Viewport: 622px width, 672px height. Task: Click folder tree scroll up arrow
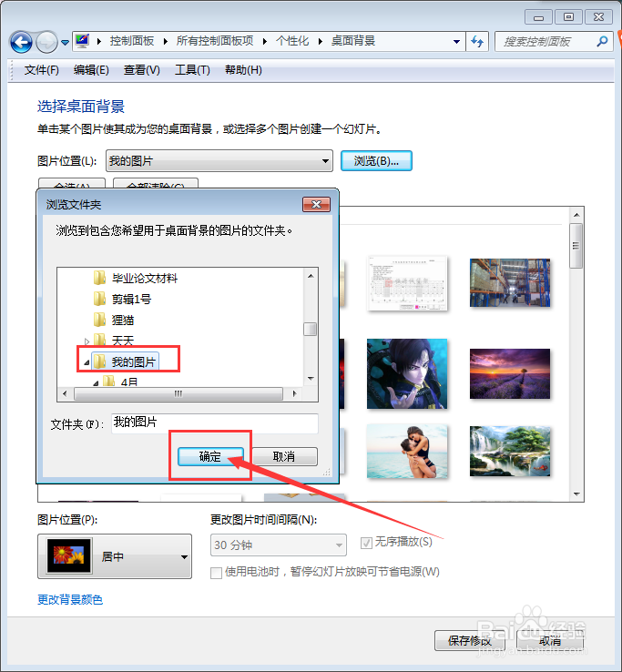coord(311,276)
